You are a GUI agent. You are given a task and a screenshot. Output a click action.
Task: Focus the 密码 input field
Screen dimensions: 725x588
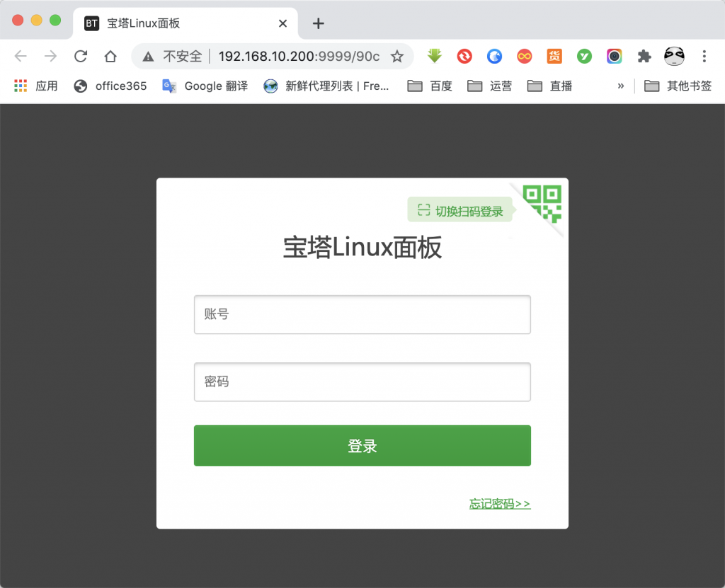362,382
